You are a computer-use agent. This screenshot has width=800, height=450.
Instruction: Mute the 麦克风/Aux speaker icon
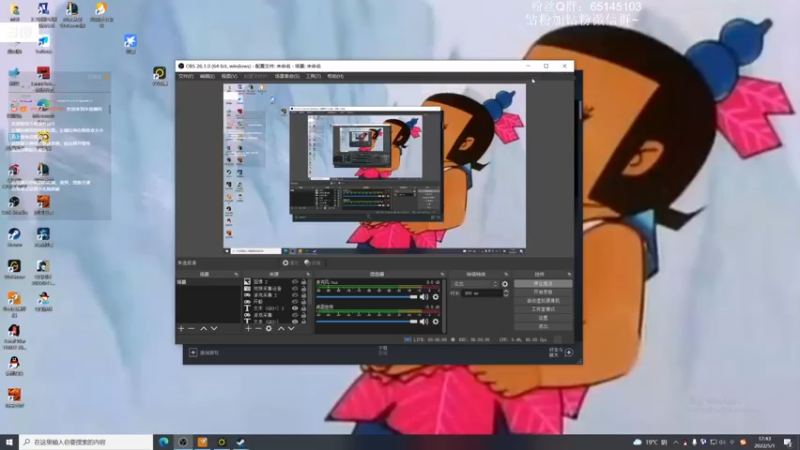tap(424, 297)
